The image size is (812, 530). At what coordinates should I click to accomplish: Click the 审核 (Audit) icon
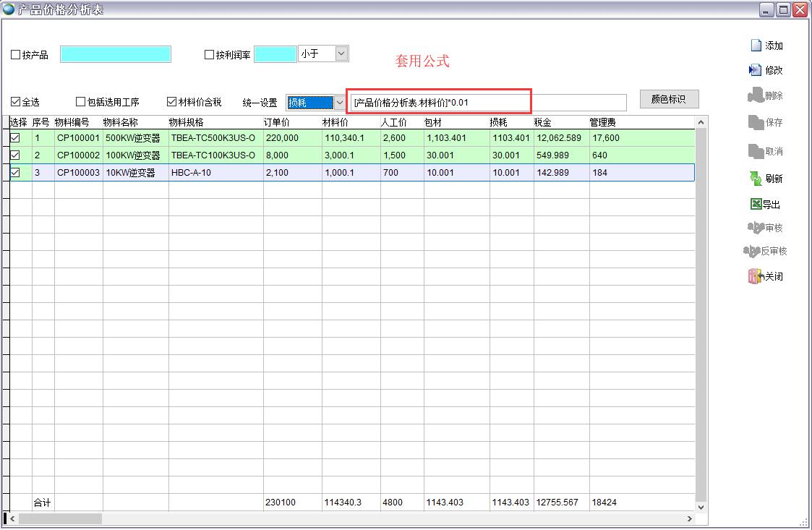(756, 228)
